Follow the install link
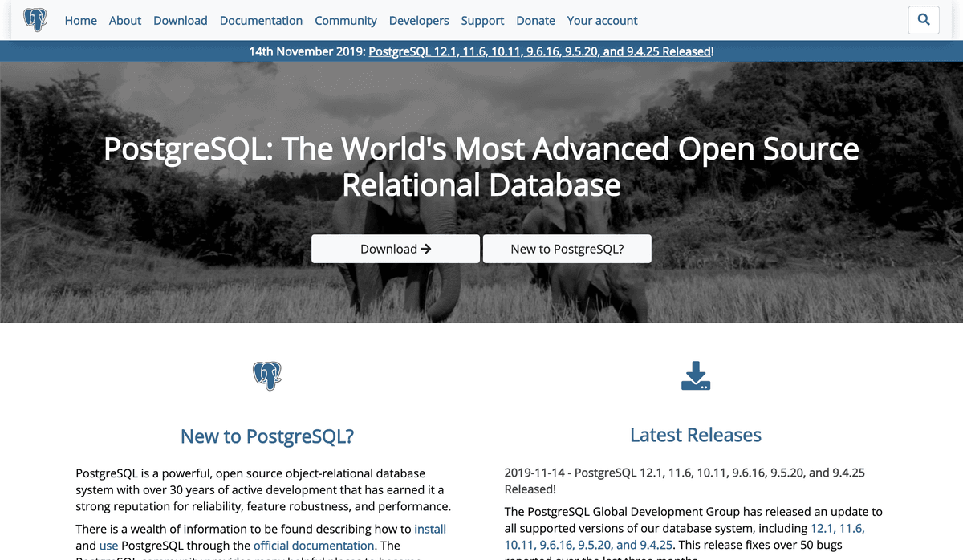The image size is (963, 560). point(430,530)
